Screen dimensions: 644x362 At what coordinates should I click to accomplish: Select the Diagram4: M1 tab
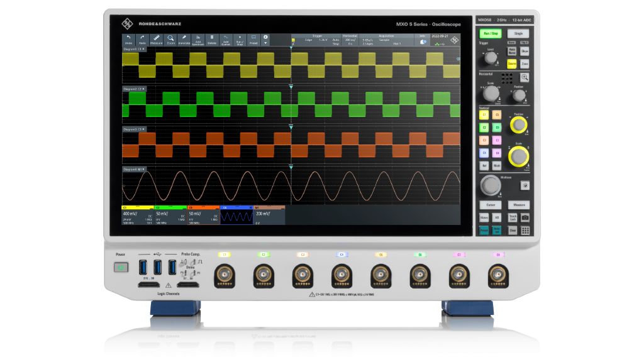(133, 169)
